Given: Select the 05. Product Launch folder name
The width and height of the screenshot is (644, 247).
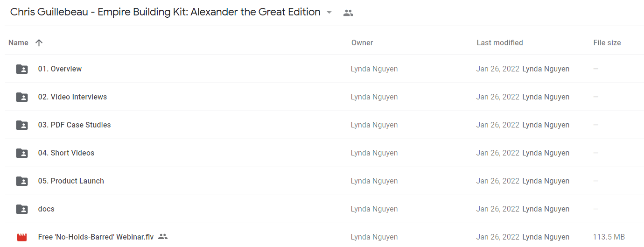Looking at the screenshot, I should coord(71,181).
